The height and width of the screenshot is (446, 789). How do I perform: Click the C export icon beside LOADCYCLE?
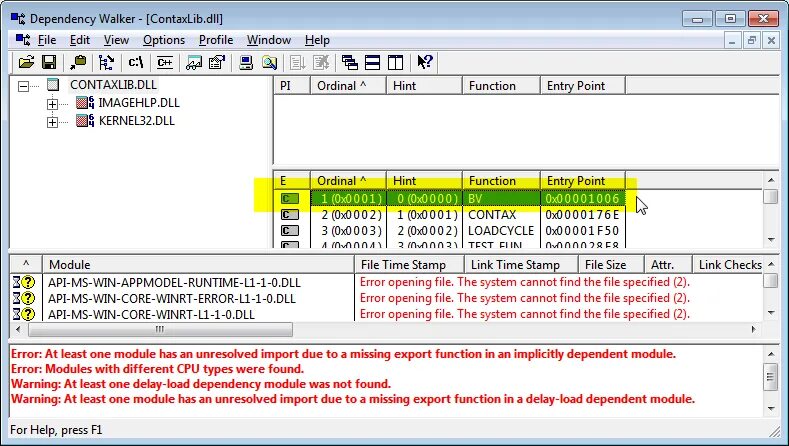click(x=289, y=231)
